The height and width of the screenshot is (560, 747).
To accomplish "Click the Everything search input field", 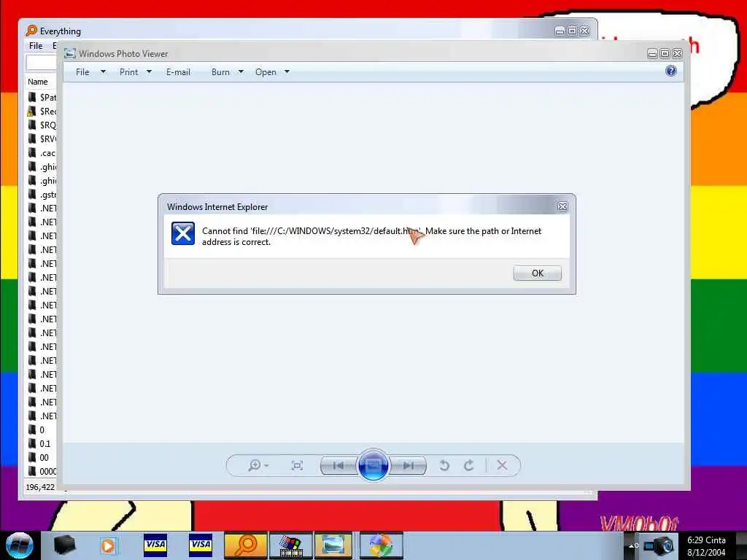I will 42,63.
